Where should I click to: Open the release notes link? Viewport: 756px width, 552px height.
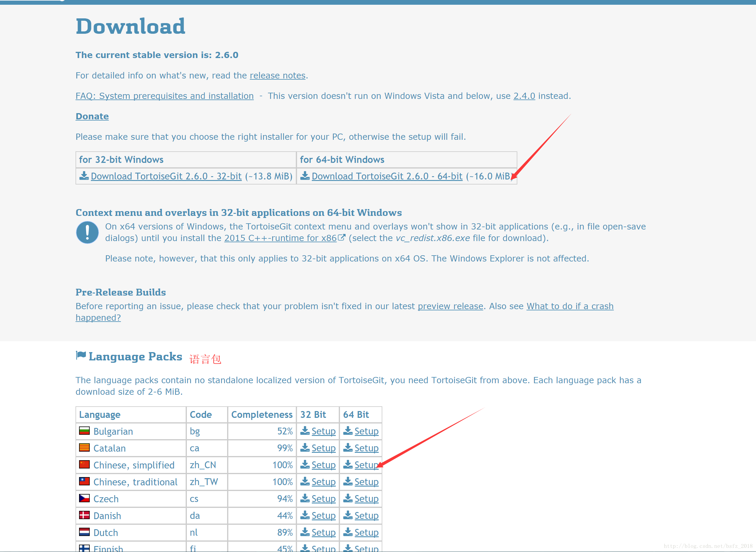click(x=277, y=76)
